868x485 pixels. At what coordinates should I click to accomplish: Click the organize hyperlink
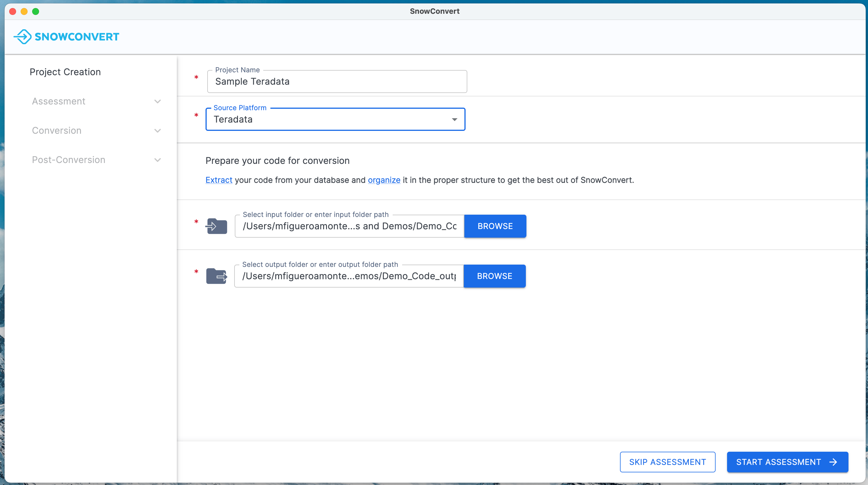coord(384,180)
